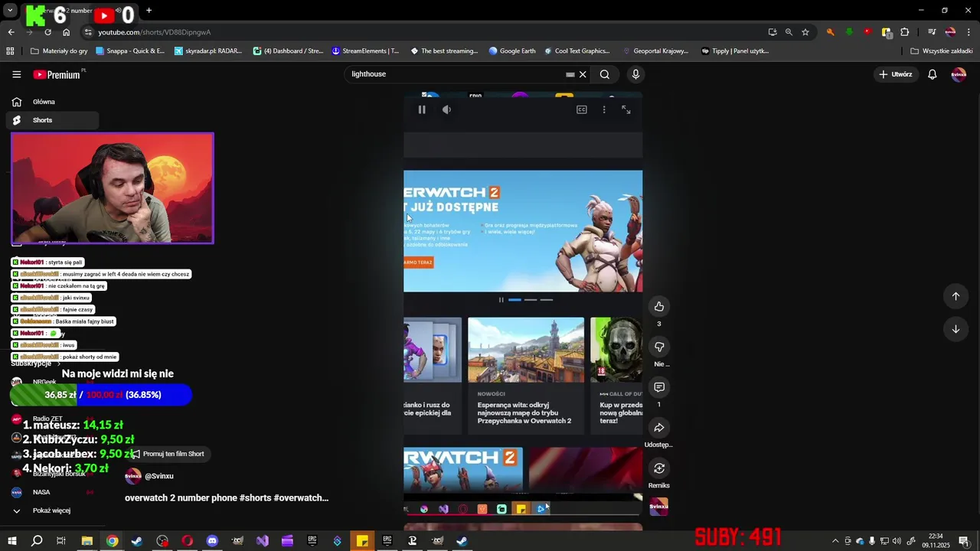This screenshot has width=980, height=551.
Task: Switch to Chrome in the taskbar
Action: point(113,541)
